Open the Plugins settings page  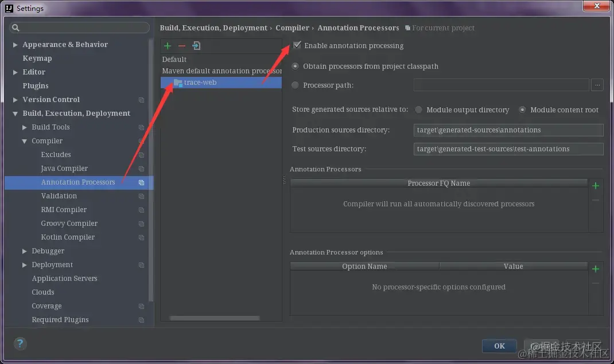tap(36, 85)
